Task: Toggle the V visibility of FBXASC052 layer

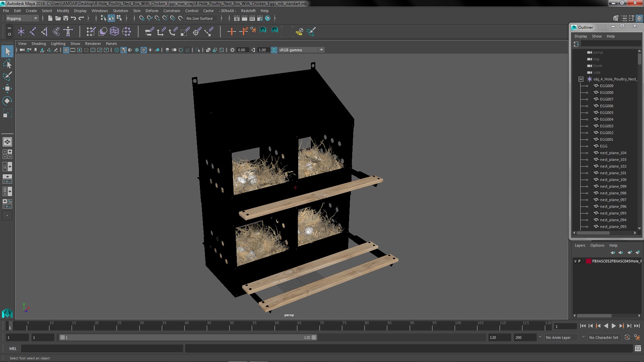Action: 575,261
